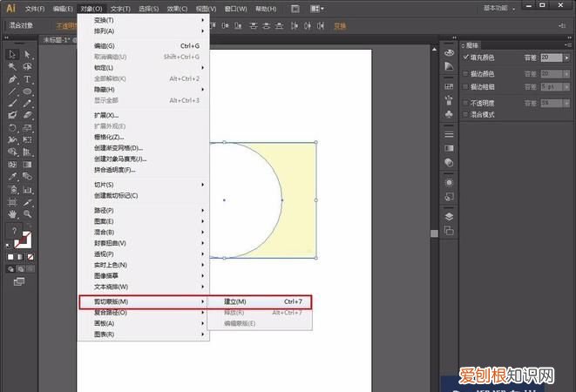Expand the 混合(B) submenu
Image resolution: width=576 pixels, height=392 pixels.
143,233
